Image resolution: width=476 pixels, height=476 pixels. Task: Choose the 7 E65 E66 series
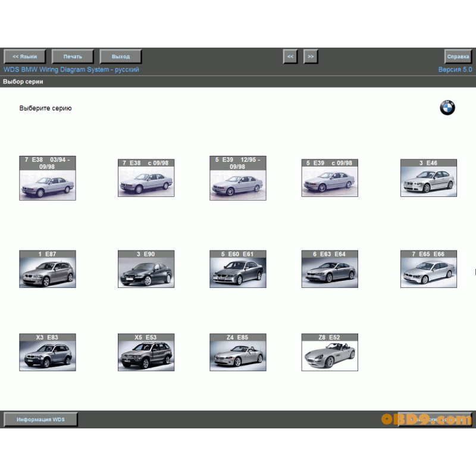pyautogui.click(x=428, y=269)
